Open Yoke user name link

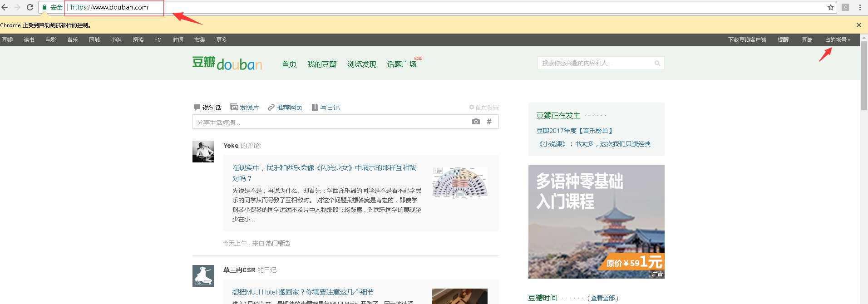pos(231,146)
